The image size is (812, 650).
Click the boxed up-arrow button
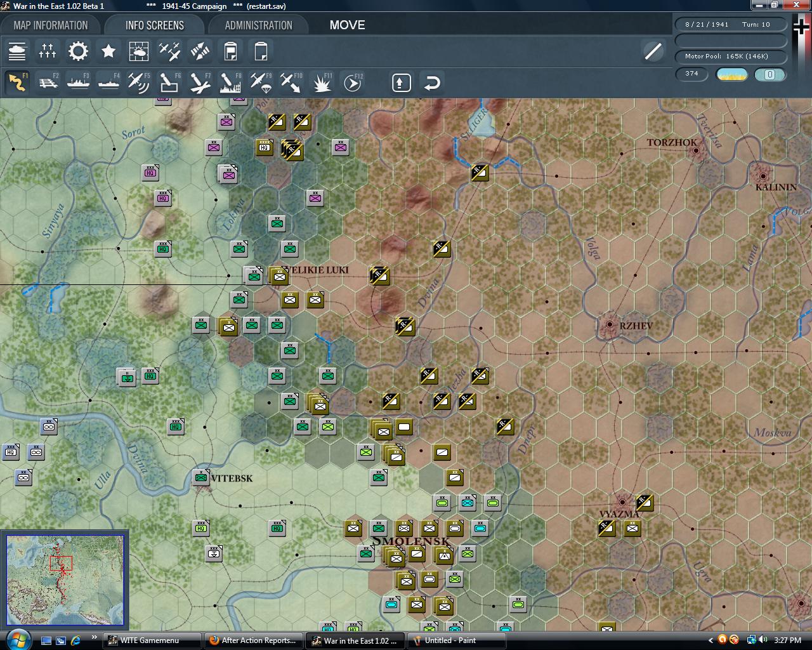[402, 83]
